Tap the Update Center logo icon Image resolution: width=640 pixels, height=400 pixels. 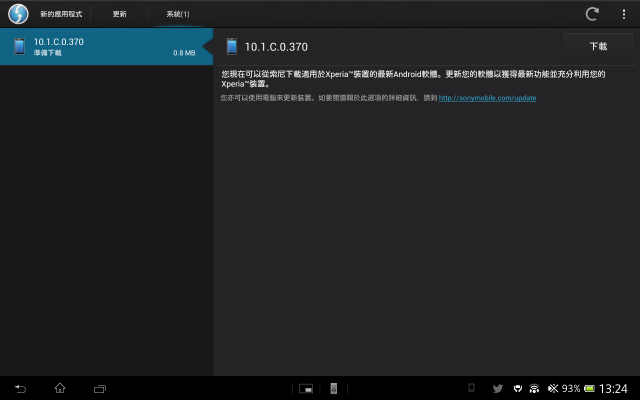click(x=18, y=14)
